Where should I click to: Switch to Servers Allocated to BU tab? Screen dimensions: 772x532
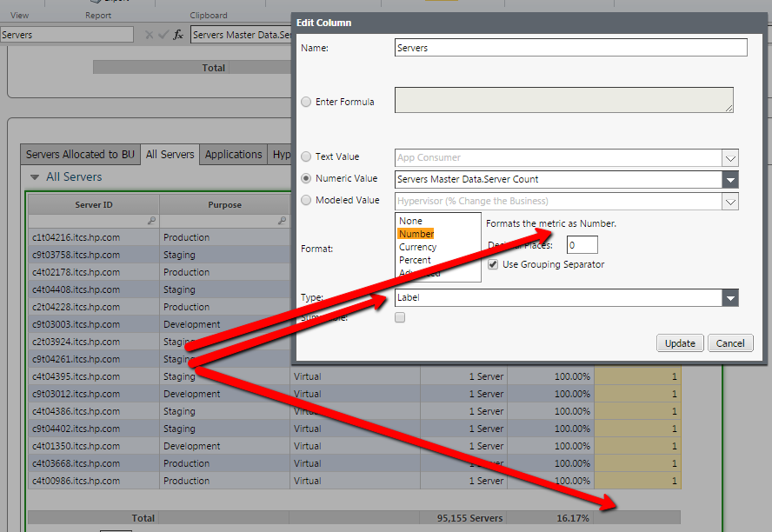click(x=80, y=155)
